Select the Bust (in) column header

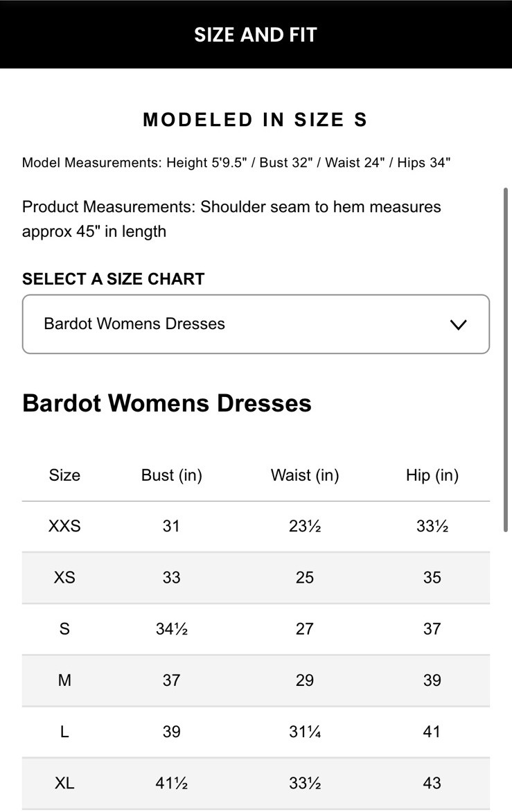coord(170,475)
